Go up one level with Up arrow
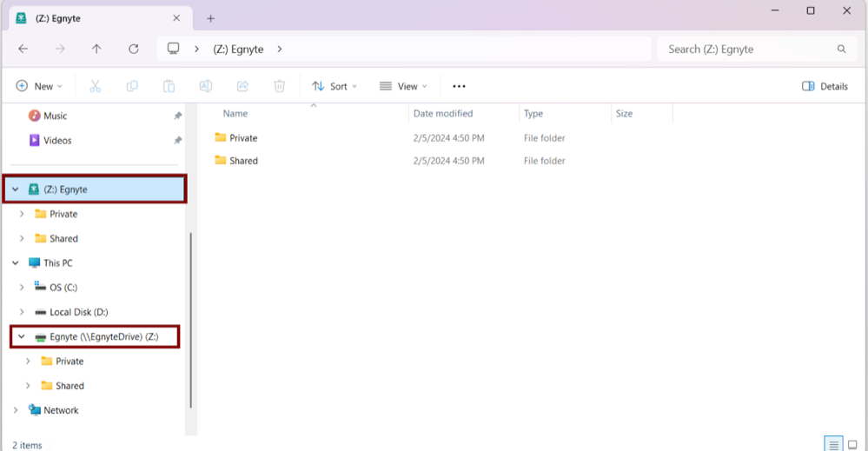The width and height of the screenshot is (868, 451). click(96, 49)
